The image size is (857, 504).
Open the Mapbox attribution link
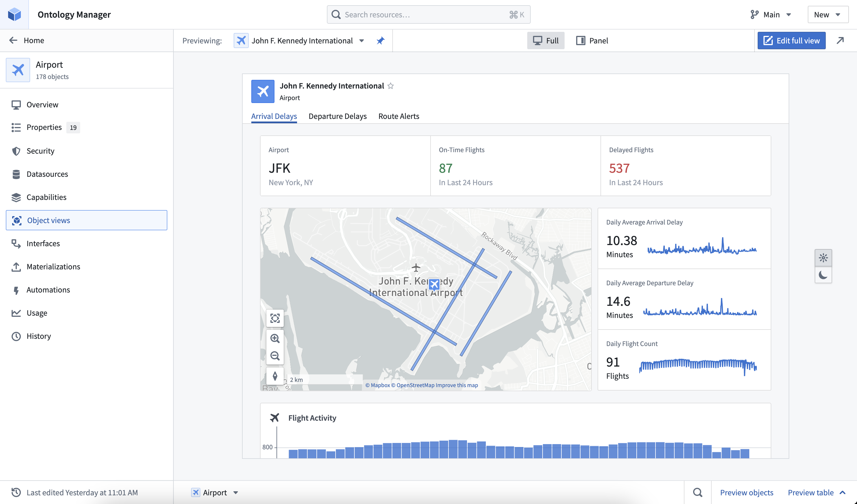coord(378,385)
